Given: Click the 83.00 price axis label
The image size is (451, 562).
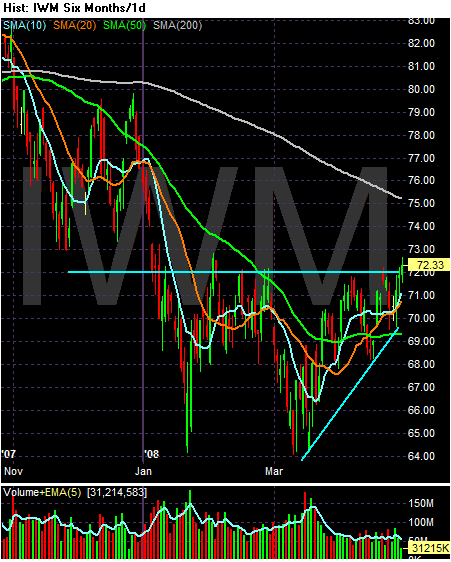Looking at the screenshot, I should pos(421,20).
